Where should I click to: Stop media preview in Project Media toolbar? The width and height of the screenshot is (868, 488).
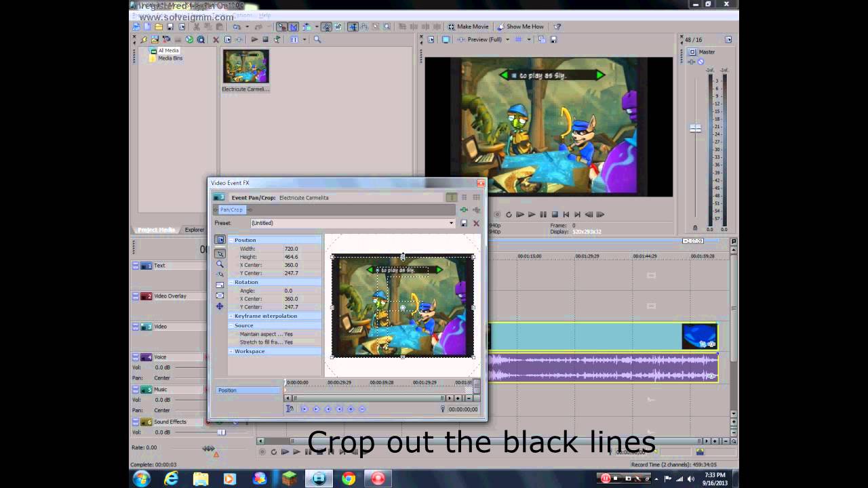point(265,40)
